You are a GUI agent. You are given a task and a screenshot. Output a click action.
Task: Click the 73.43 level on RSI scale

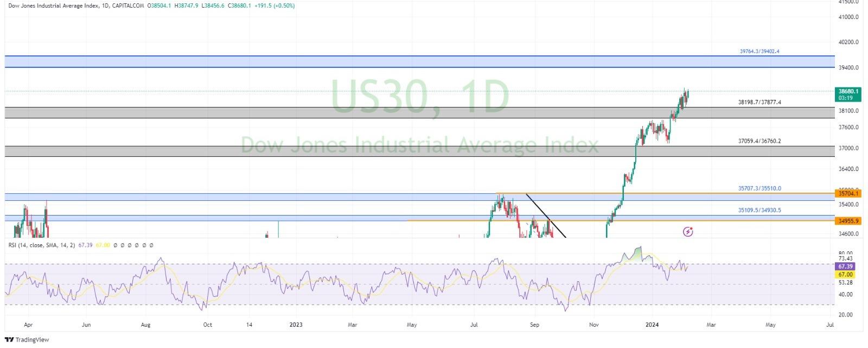point(845,258)
